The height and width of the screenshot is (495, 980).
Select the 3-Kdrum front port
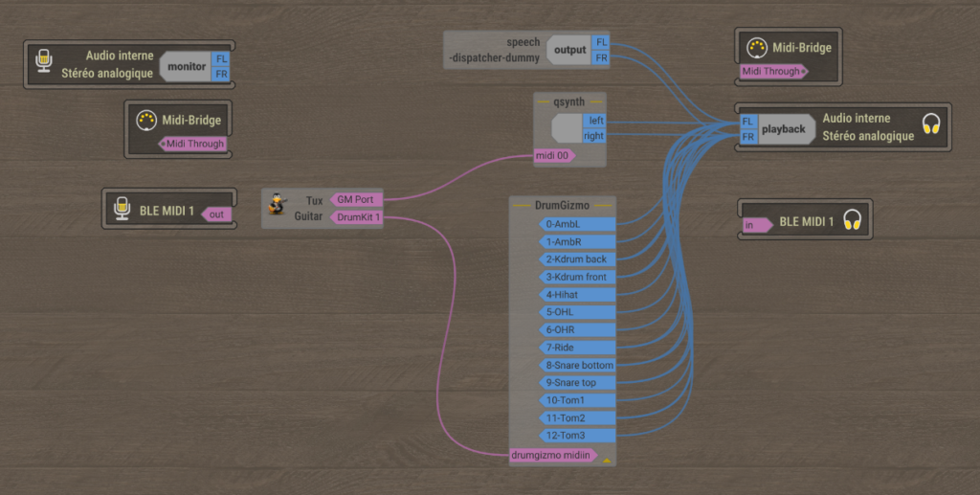point(577,277)
